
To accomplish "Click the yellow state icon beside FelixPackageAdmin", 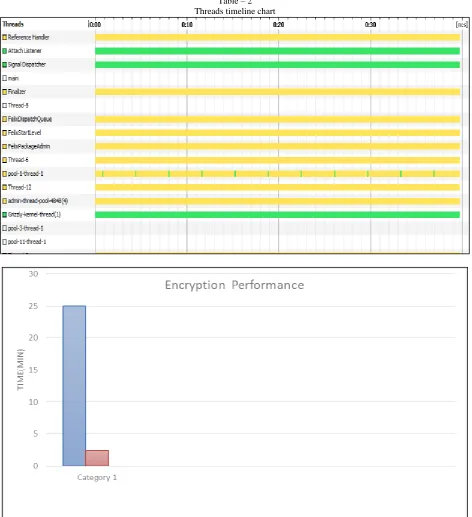I will click(x=5, y=146).
